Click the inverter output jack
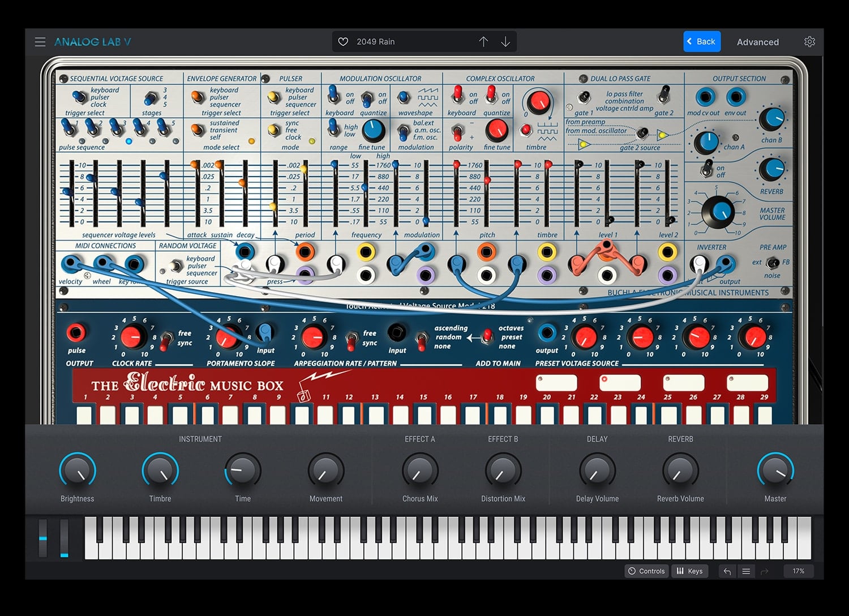This screenshot has width=849, height=616. click(726, 264)
